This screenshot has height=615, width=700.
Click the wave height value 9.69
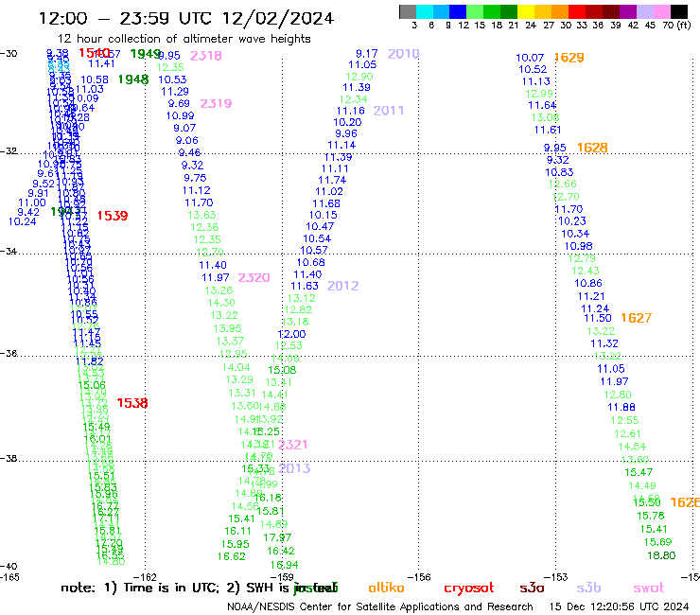(179, 103)
